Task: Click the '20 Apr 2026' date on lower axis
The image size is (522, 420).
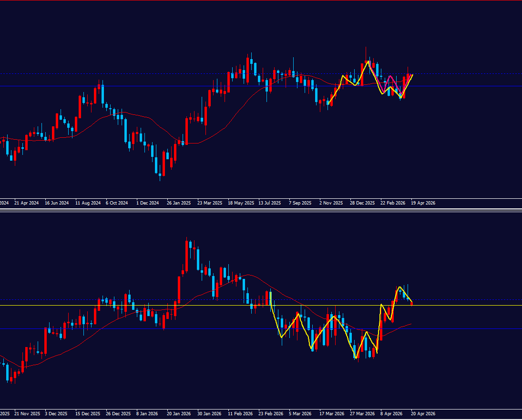Action: [x=423, y=414]
